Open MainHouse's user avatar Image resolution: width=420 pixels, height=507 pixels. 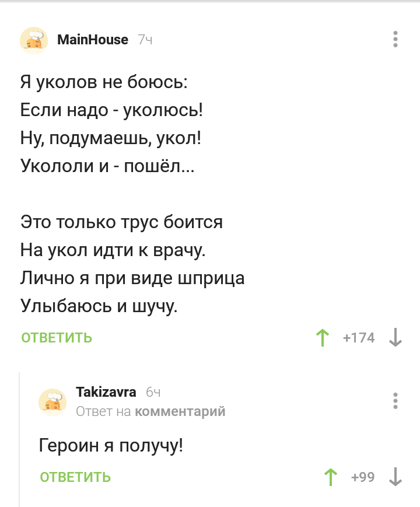34,41
